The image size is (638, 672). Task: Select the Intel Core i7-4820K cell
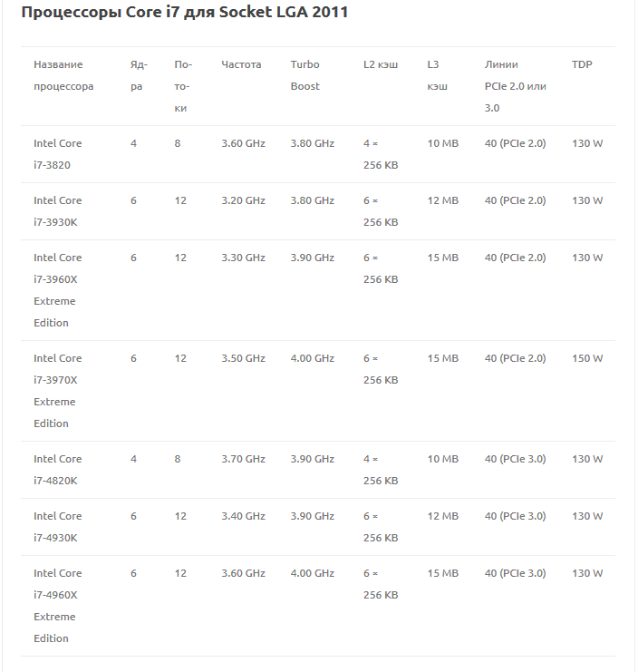pyautogui.click(x=58, y=470)
